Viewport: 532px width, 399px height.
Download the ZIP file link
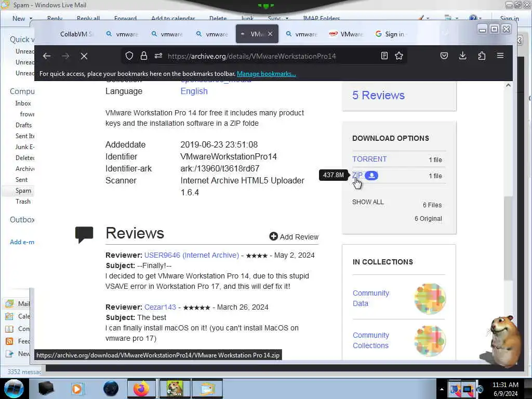tap(357, 175)
